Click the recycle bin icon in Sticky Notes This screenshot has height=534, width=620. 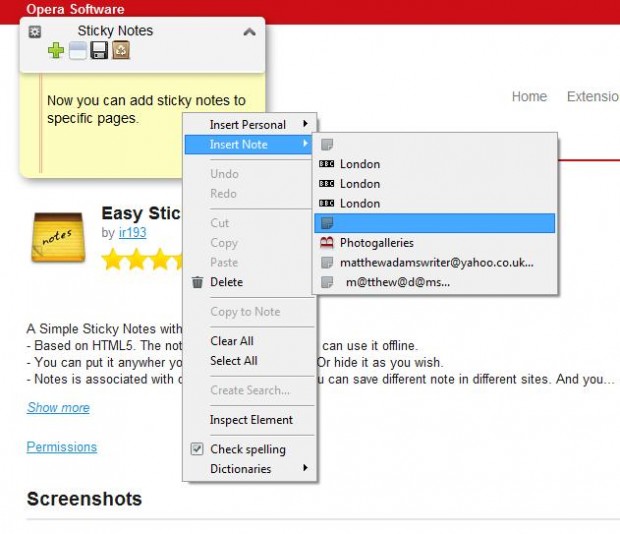[121, 51]
